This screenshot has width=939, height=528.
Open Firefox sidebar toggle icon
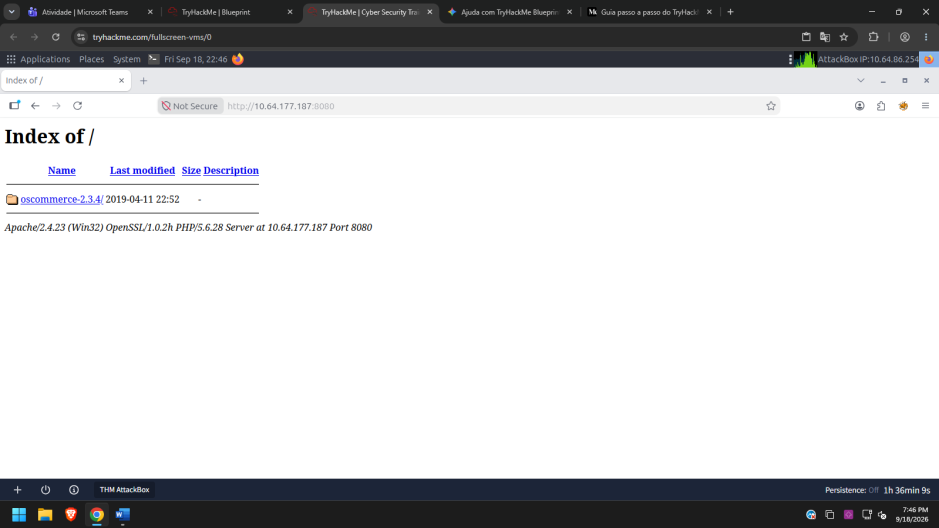(x=14, y=105)
